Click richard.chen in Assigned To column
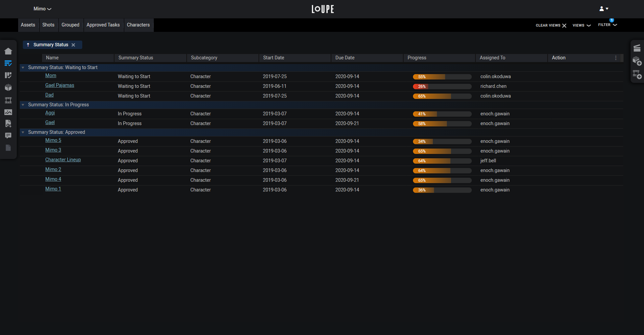 click(x=494, y=87)
